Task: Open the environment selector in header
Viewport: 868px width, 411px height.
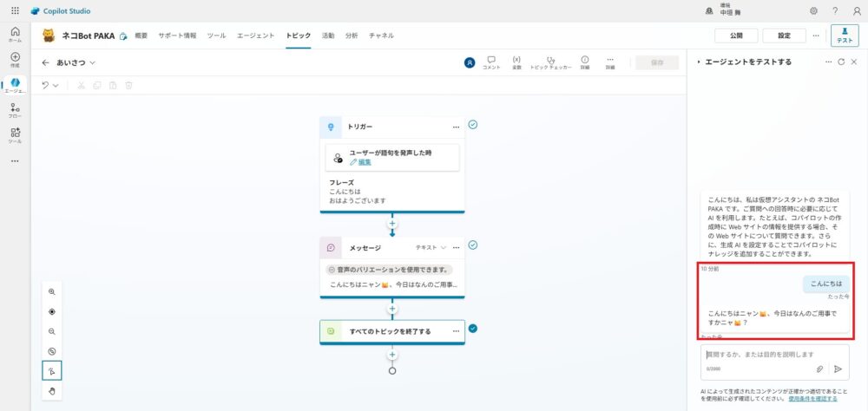Action: point(724,10)
